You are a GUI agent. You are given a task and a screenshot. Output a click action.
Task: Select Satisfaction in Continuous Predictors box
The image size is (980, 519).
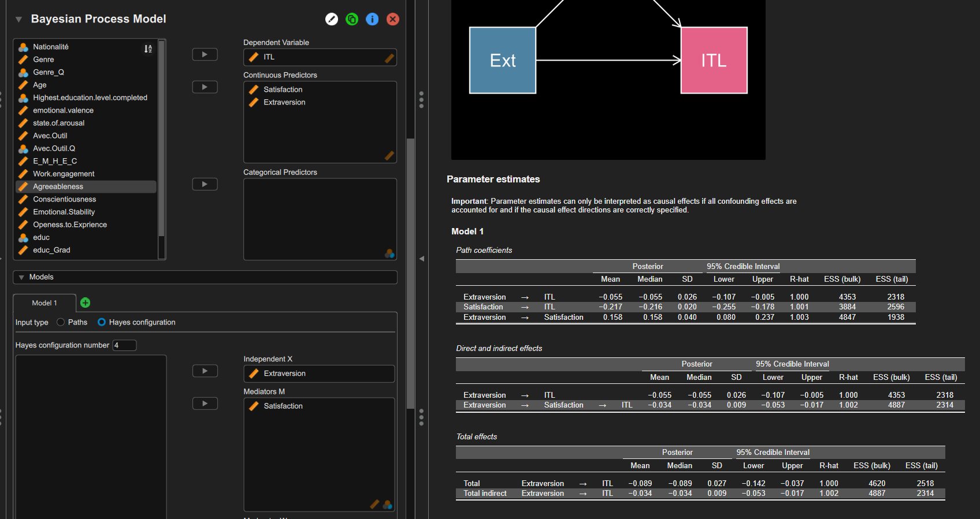pyautogui.click(x=320, y=89)
